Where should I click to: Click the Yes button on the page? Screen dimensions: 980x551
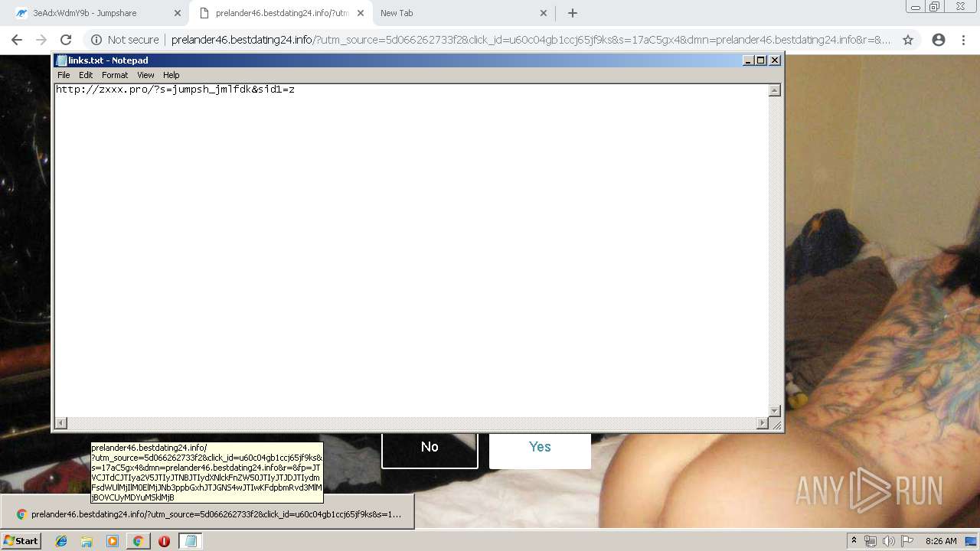point(540,448)
